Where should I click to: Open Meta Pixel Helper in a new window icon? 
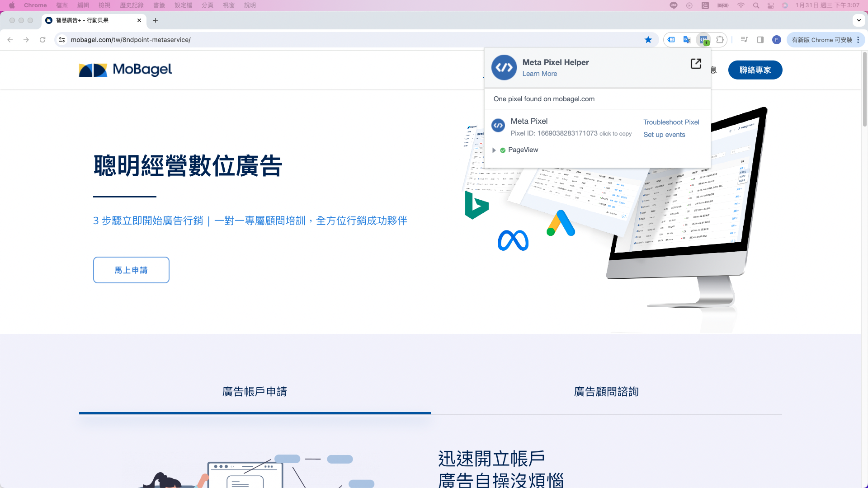coord(696,64)
